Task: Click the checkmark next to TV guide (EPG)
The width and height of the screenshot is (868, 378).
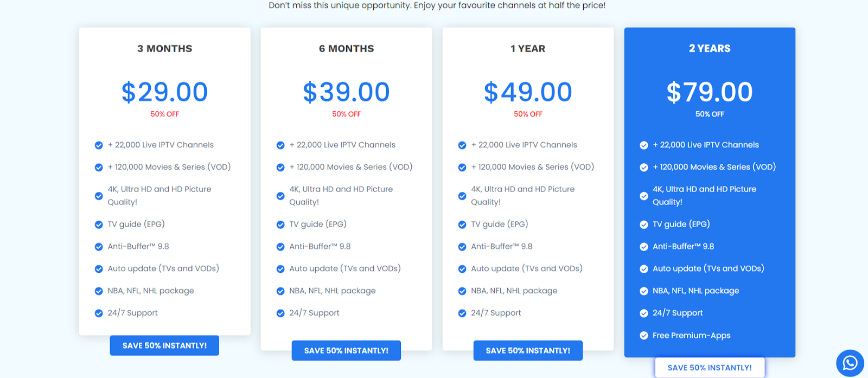Action: click(99, 224)
